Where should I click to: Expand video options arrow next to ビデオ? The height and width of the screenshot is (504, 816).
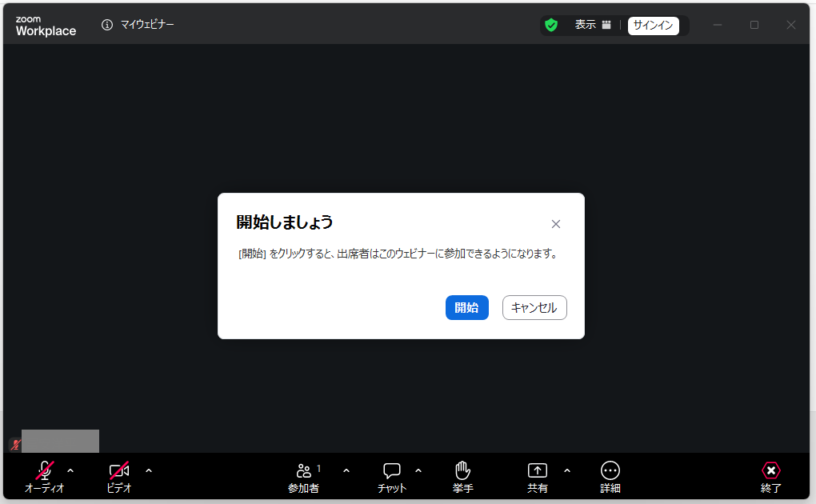(149, 470)
